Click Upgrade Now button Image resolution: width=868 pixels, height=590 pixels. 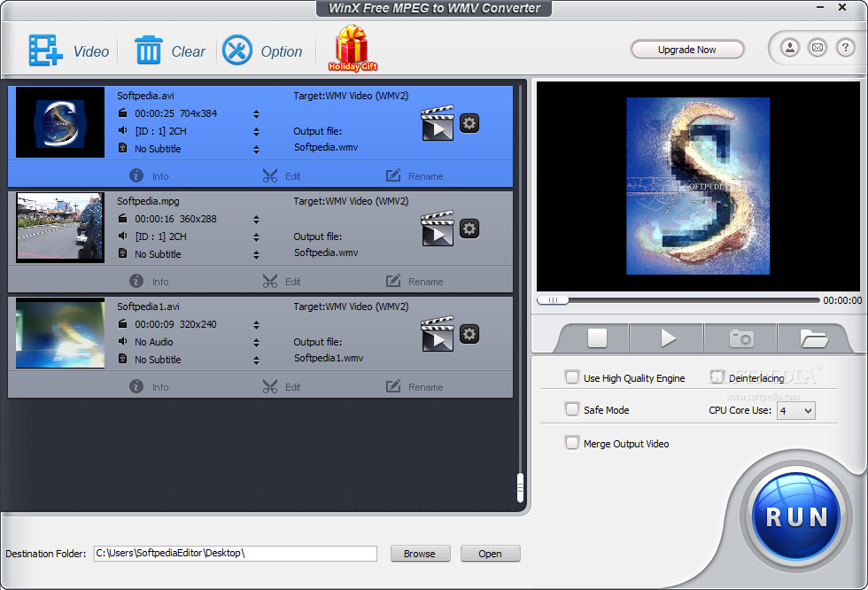click(687, 50)
